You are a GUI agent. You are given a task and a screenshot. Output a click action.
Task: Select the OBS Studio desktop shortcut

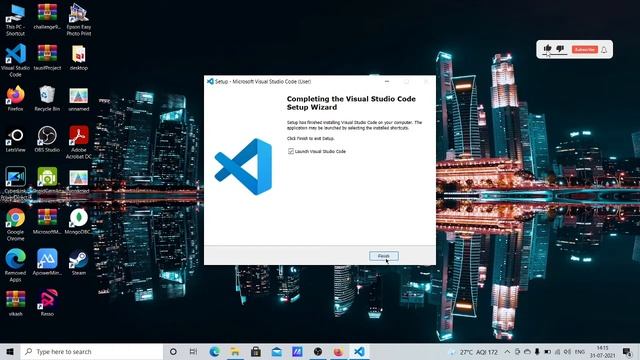point(47,139)
